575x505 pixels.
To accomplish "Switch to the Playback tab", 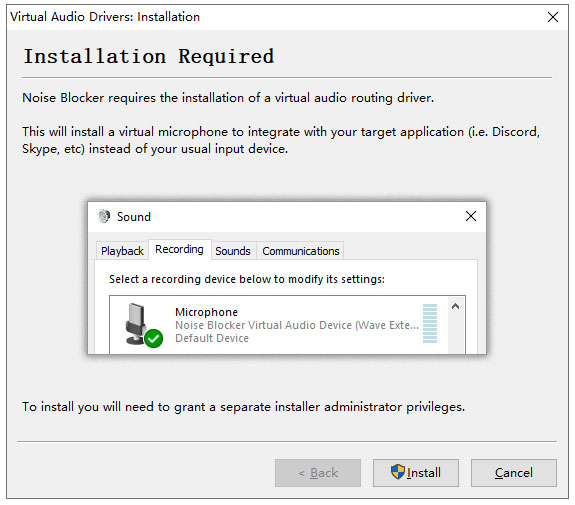I will pos(122,251).
